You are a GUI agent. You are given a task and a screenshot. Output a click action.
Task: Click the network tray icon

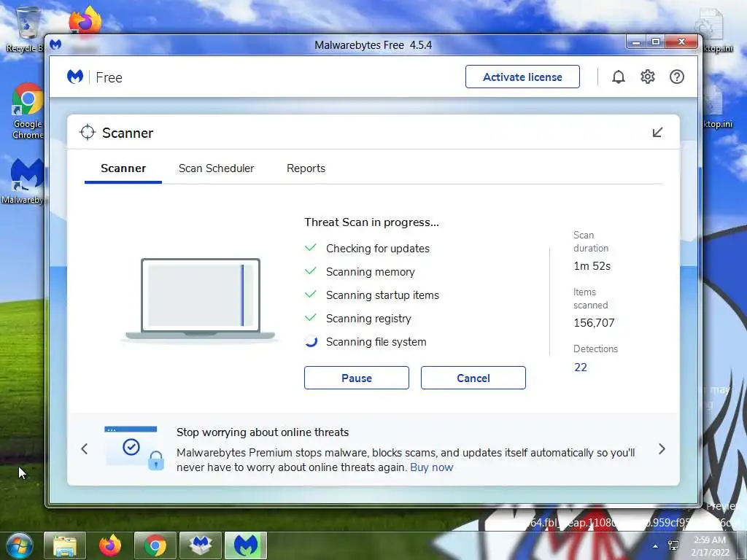673,545
